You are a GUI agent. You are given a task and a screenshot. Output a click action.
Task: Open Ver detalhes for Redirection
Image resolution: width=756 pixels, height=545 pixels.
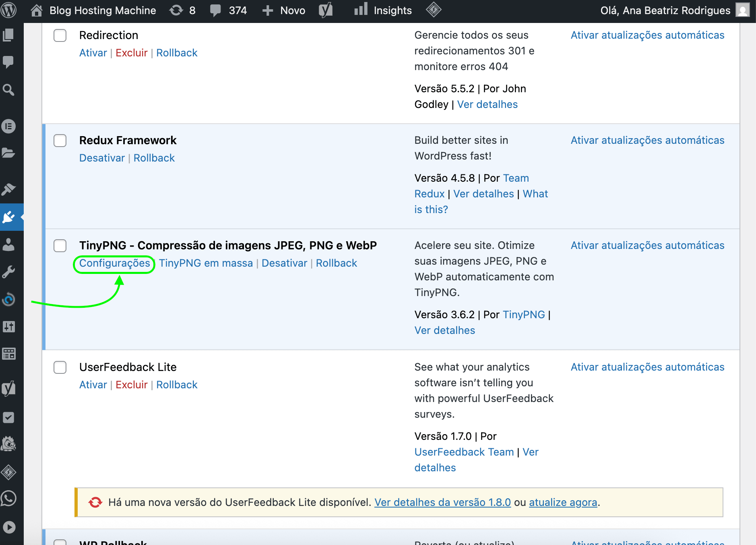[x=487, y=104]
